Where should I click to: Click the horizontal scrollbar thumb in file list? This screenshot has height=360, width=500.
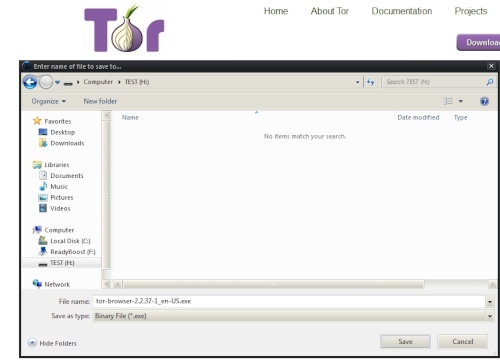274,285
